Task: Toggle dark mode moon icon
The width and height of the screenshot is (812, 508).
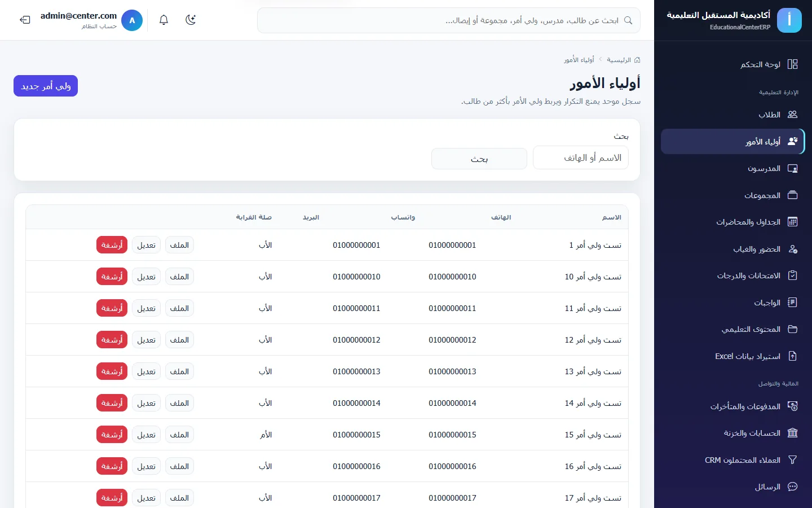Action: tap(191, 20)
